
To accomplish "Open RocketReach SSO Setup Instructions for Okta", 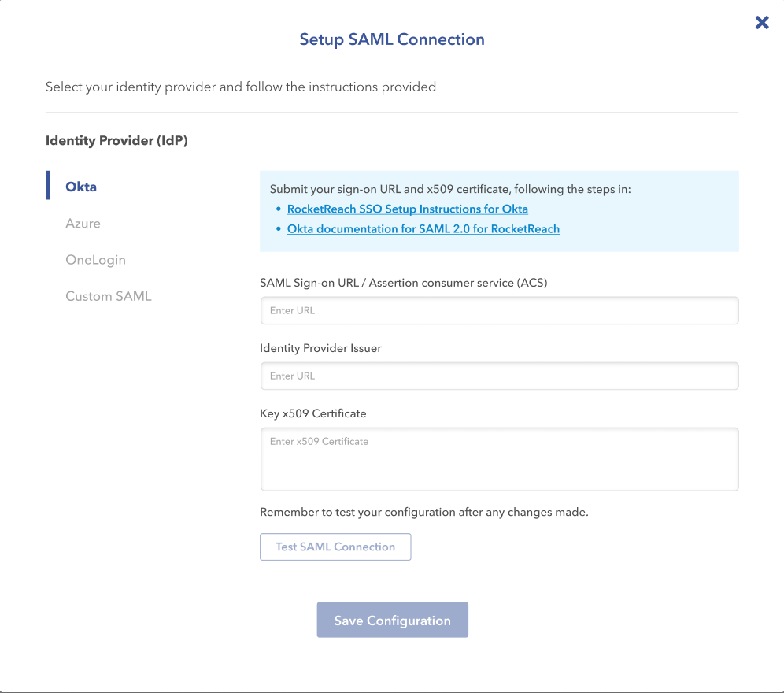I will pos(408,209).
